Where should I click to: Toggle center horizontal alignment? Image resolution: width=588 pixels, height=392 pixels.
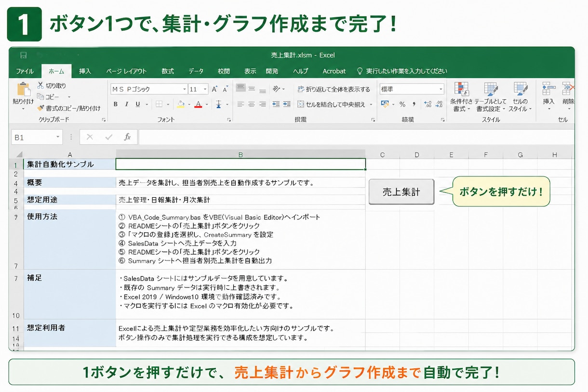click(x=252, y=104)
